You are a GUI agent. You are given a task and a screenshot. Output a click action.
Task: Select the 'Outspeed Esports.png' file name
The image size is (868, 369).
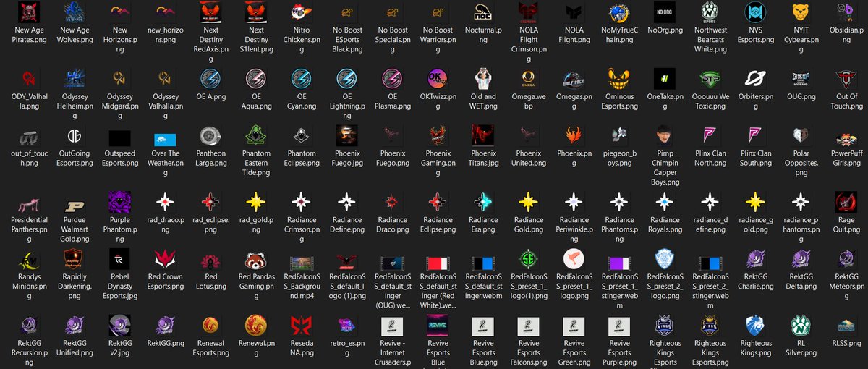click(x=119, y=158)
